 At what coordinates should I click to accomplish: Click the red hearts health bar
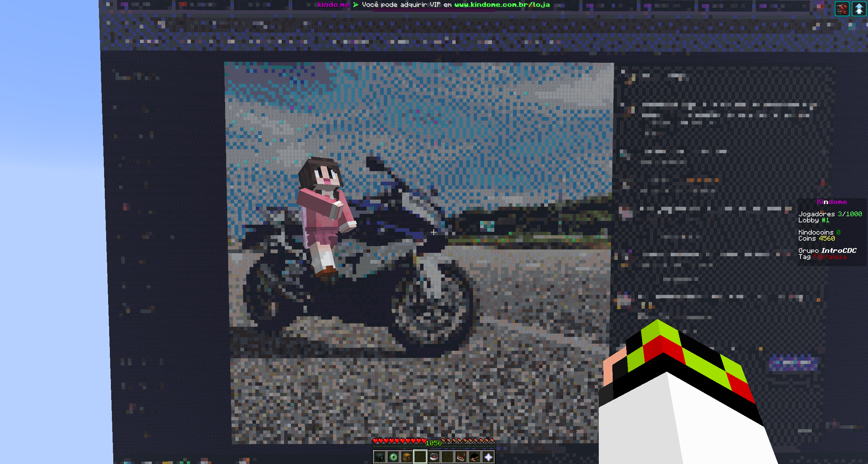399,441
